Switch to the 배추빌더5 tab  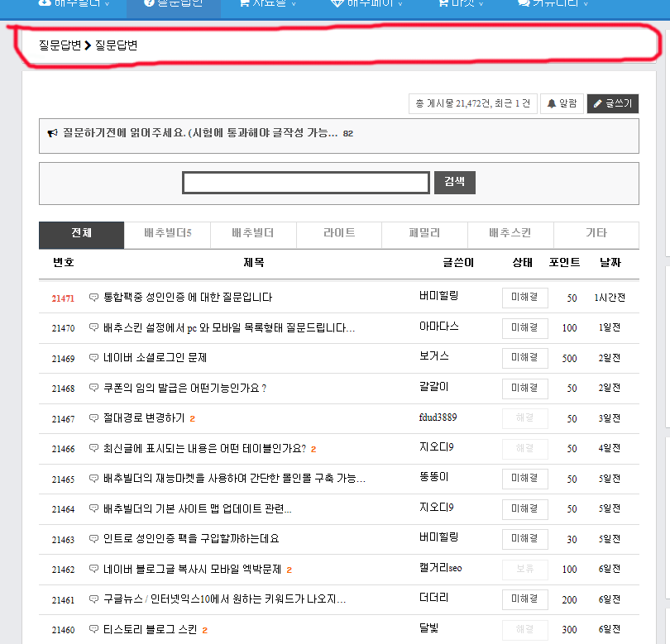167,235
